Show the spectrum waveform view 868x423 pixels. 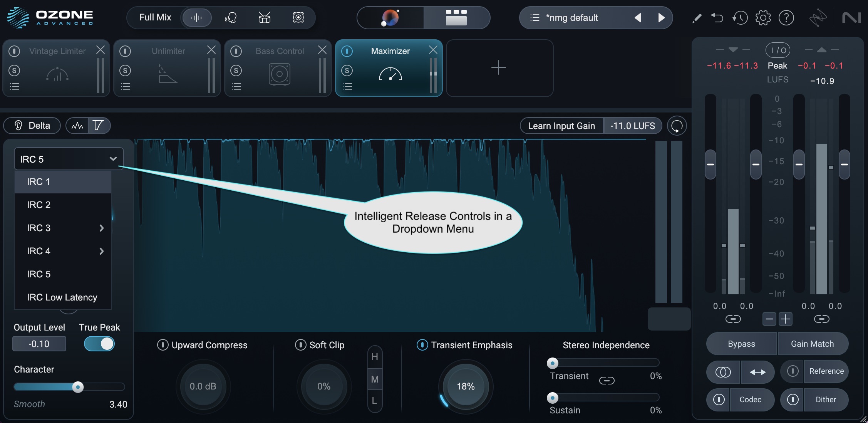tap(77, 126)
